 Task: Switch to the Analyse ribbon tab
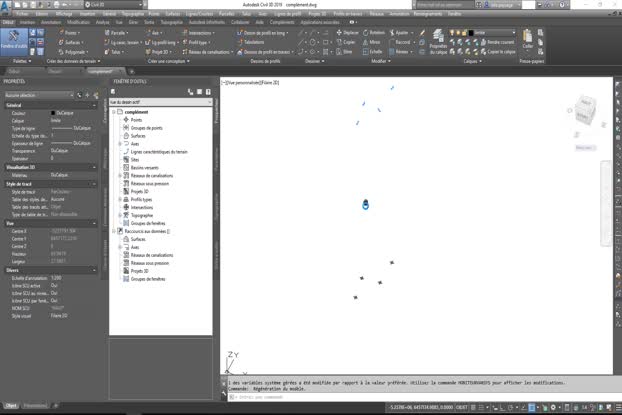pos(102,22)
